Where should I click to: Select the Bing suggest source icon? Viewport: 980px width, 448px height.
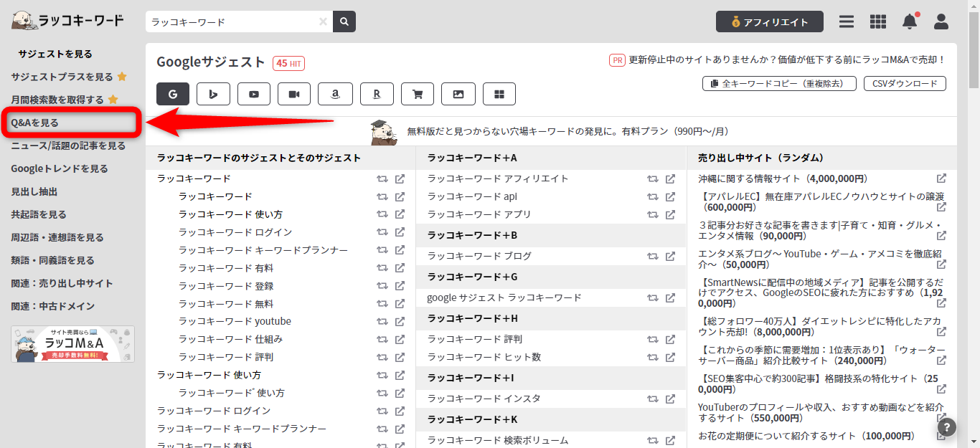pos(213,94)
